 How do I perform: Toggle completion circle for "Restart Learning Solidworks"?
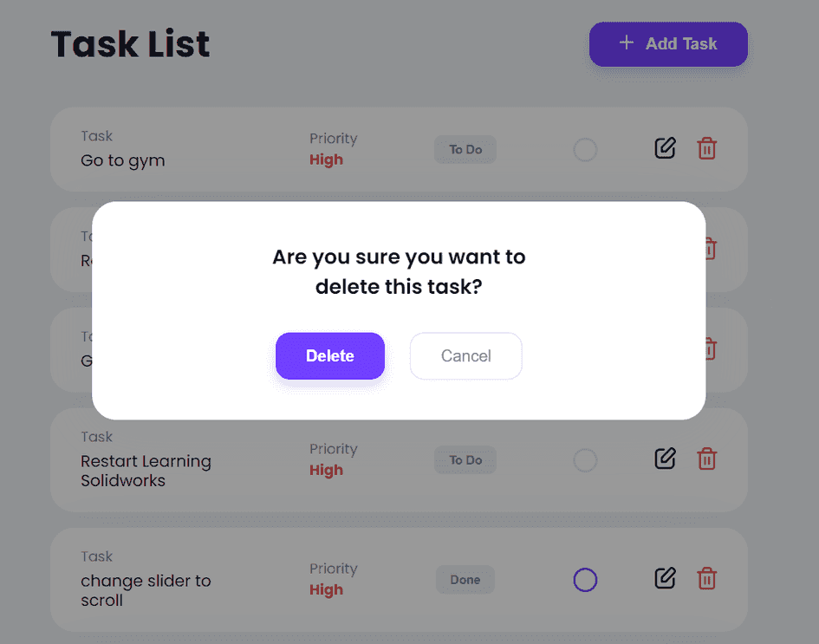pyautogui.click(x=585, y=459)
